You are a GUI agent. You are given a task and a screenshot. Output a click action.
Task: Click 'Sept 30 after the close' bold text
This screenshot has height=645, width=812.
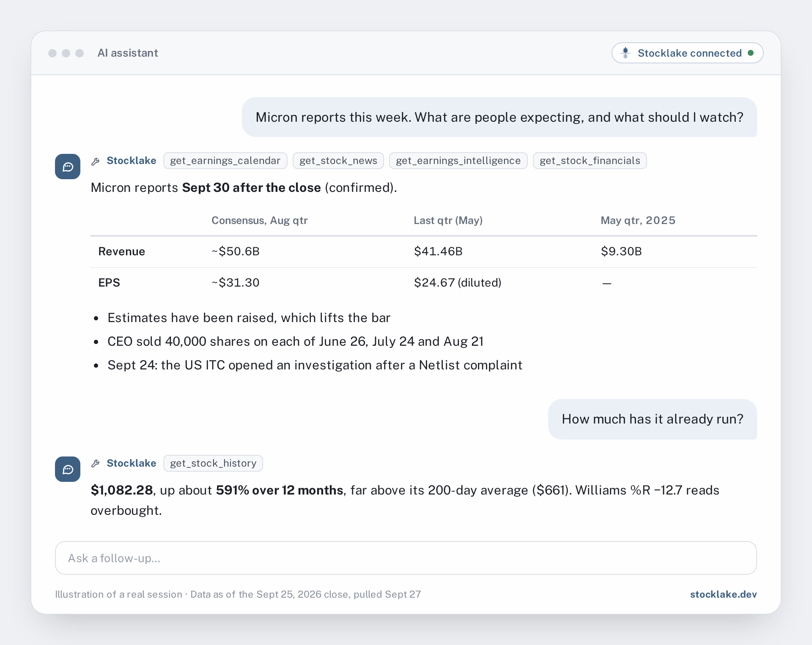click(252, 187)
